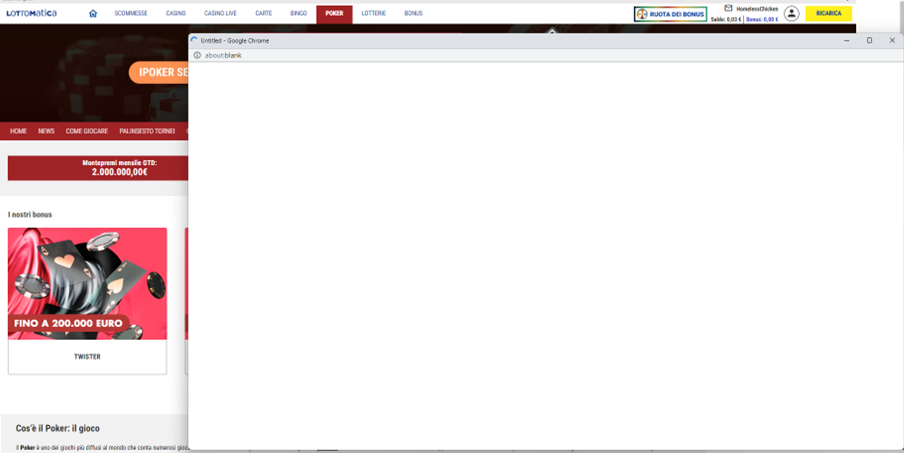Close the Untitled Chrome popup window
This screenshot has width=904, height=453.
[x=892, y=40]
